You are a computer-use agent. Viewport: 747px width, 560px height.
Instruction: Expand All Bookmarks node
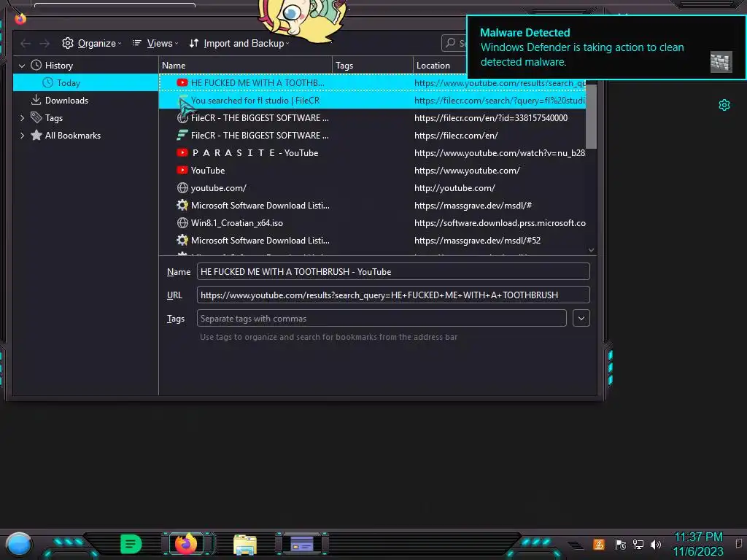[22, 136]
